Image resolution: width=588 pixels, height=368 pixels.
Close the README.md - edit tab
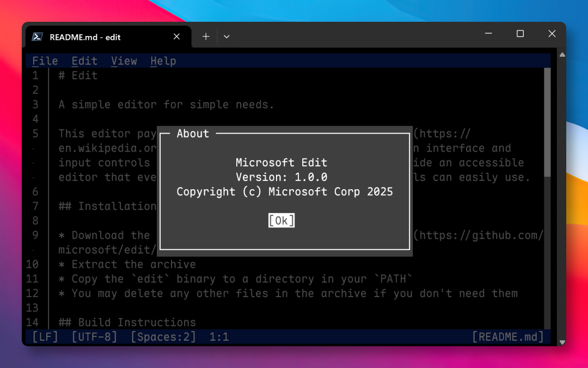[x=176, y=37]
